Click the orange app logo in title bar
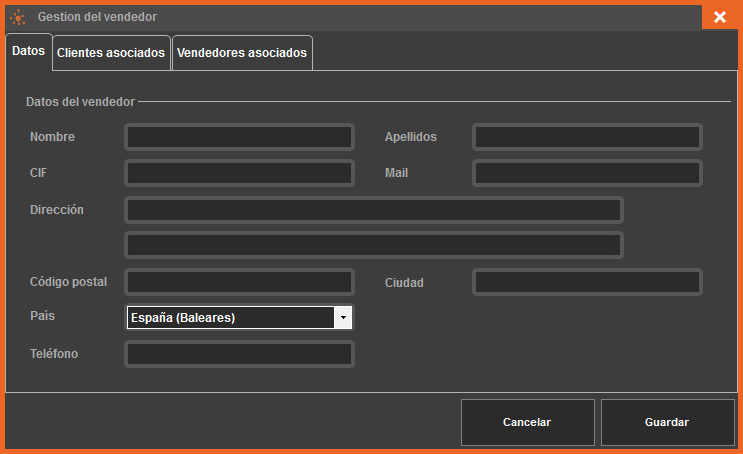 pyautogui.click(x=17, y=17)
